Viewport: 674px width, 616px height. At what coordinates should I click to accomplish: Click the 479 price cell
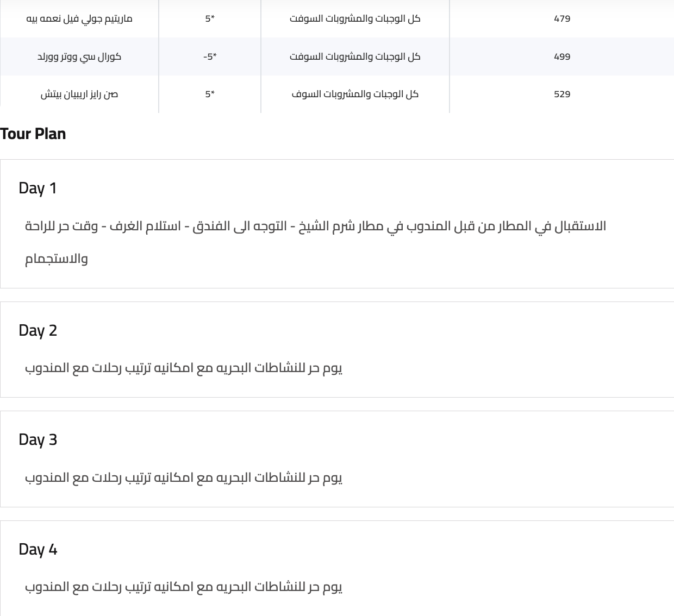(x=562, y=18)
